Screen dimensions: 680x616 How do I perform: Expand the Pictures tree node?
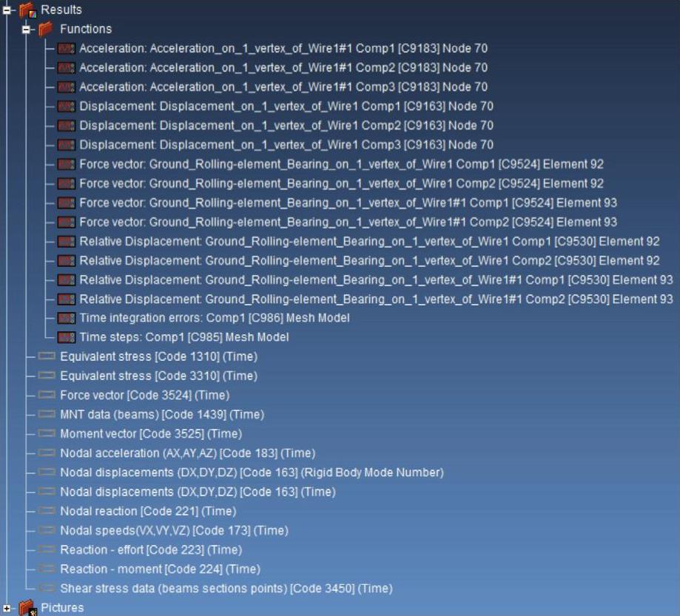point(8,608)
